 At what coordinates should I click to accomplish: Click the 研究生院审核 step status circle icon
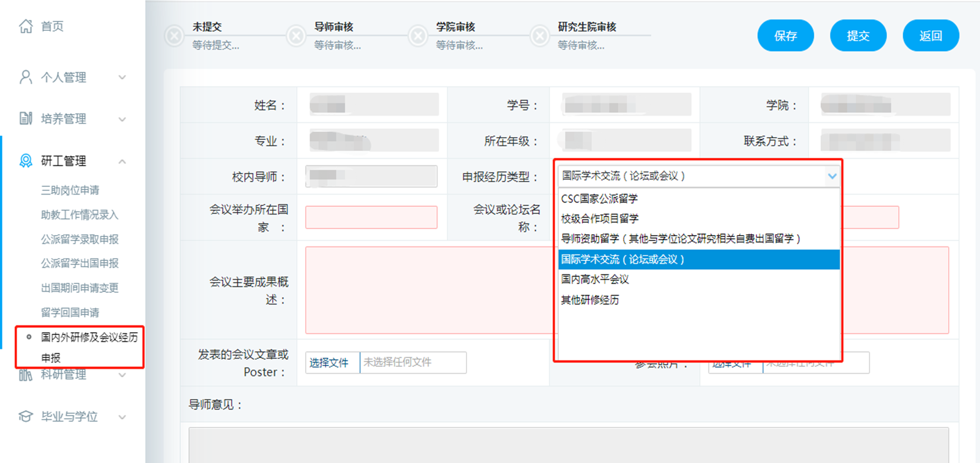pos(539,36)
